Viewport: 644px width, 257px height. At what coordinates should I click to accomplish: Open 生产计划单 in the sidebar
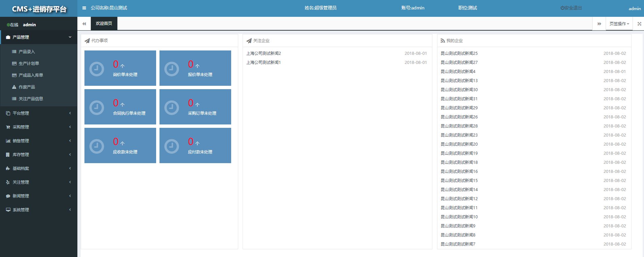pos(29,64)
